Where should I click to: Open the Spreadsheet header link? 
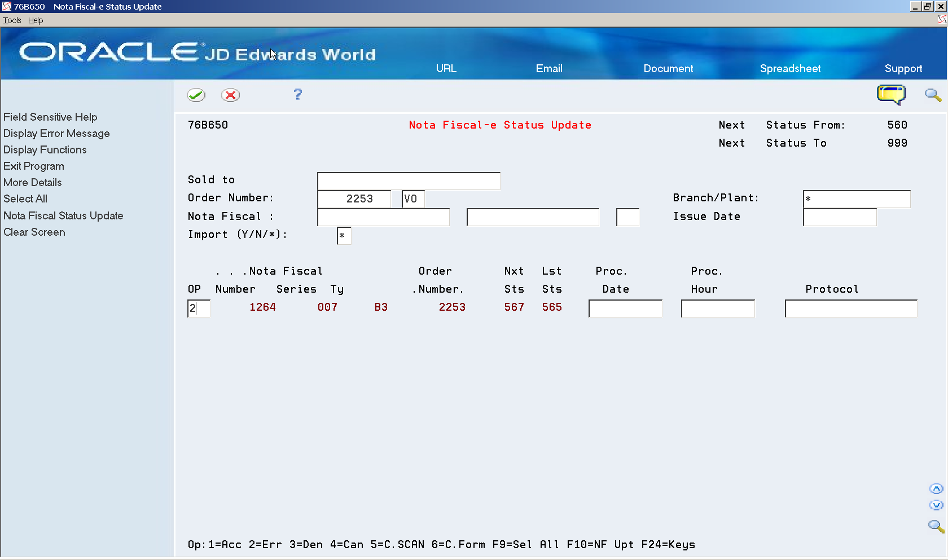(790, 68)
